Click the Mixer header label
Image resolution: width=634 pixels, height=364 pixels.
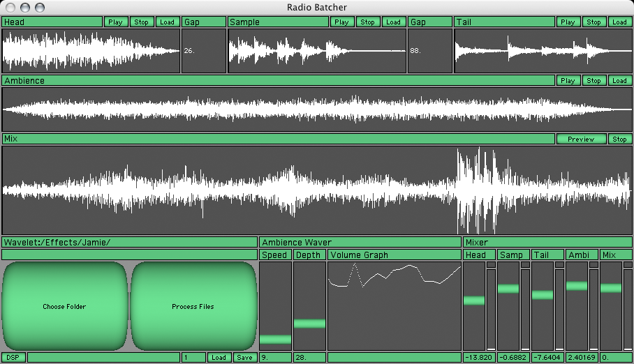[x=548, y=242]
